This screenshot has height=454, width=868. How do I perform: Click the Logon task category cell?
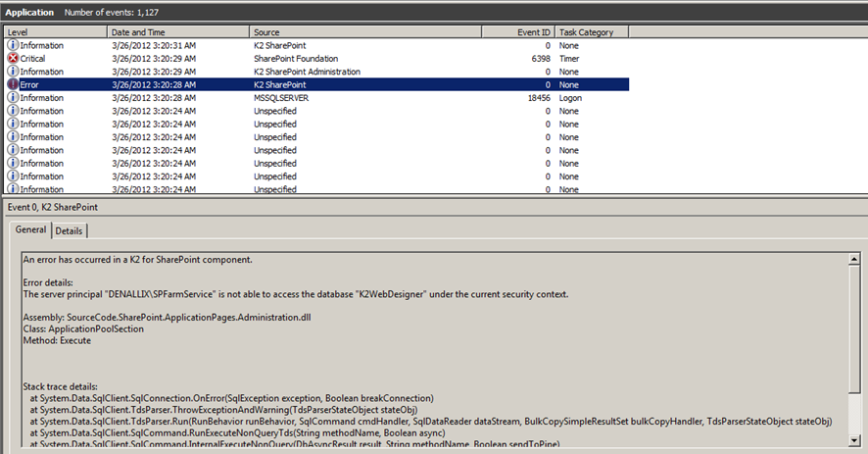click(570, 97)
